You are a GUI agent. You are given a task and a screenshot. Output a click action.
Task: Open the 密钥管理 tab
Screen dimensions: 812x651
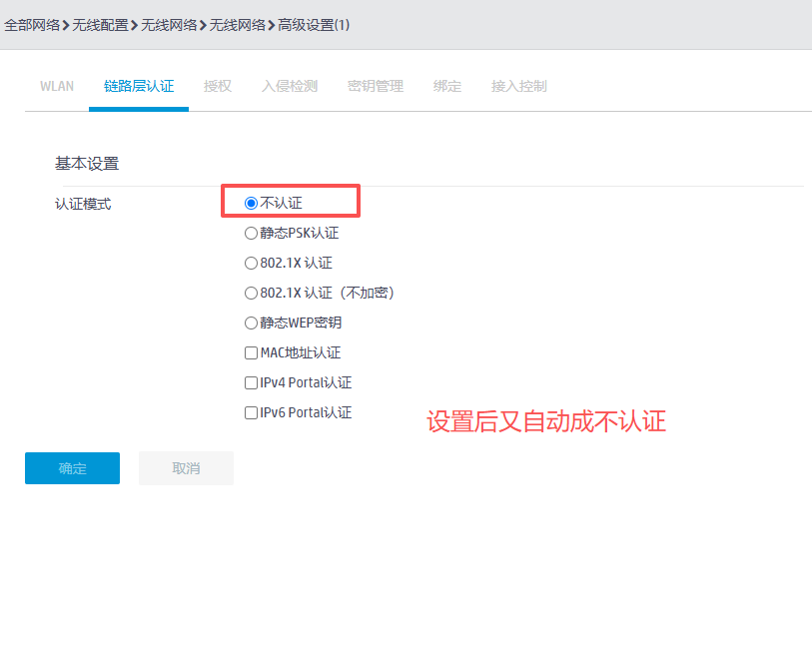[x=376, y=86]
